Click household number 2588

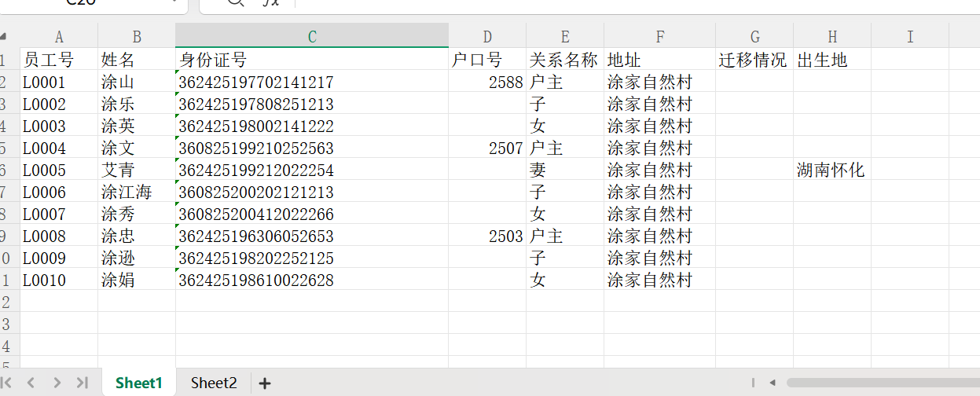487,82
